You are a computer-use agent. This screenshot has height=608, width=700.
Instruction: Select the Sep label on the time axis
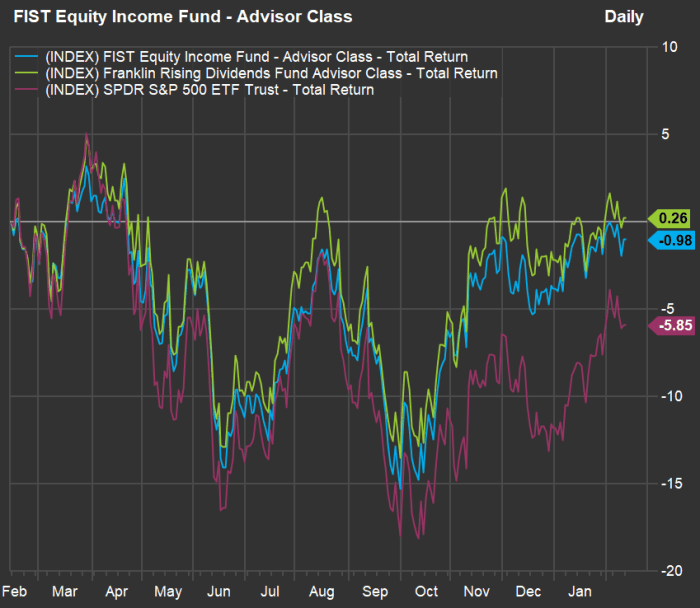[374, 591]
